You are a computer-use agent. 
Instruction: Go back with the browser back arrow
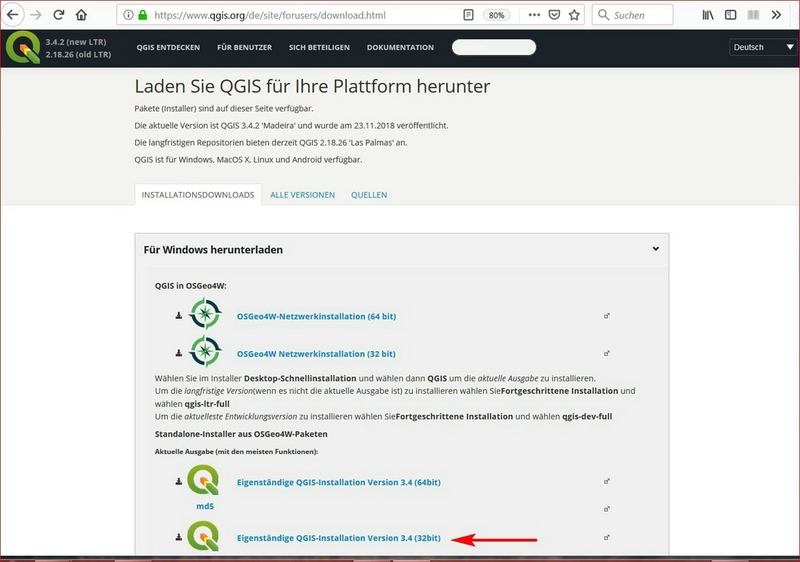coord(12,15)
